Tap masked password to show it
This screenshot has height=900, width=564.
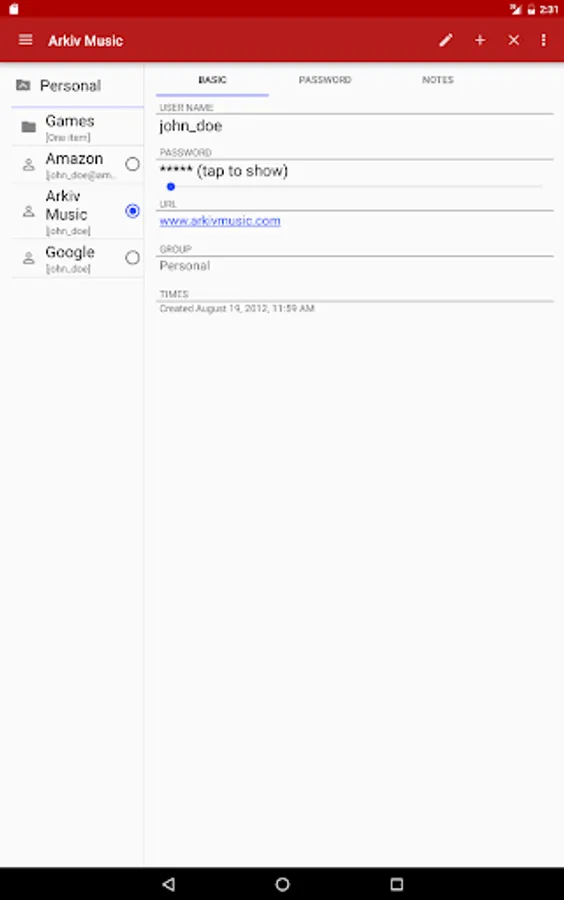tap(223, 171)
